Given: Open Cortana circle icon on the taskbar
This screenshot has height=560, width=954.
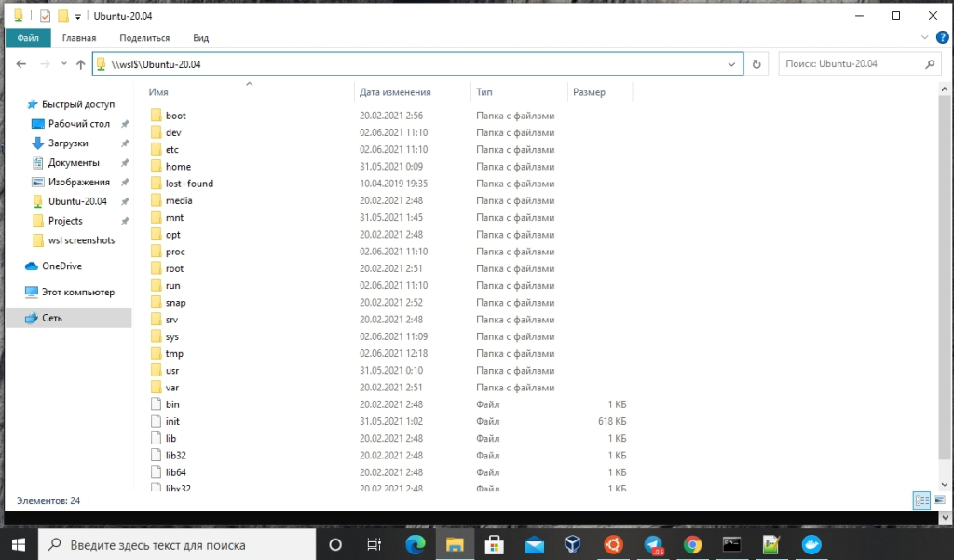Looking at the screenshot, I should coord(335,545).
